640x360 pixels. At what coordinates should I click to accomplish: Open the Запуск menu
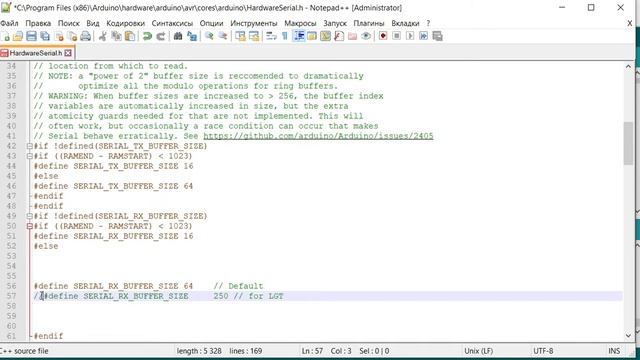point(335,23)
